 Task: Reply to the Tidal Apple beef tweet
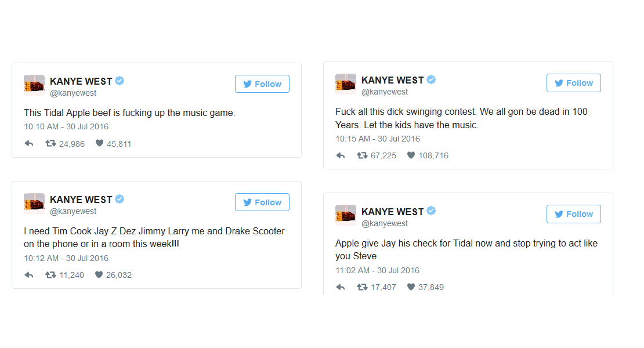[29, 144]
